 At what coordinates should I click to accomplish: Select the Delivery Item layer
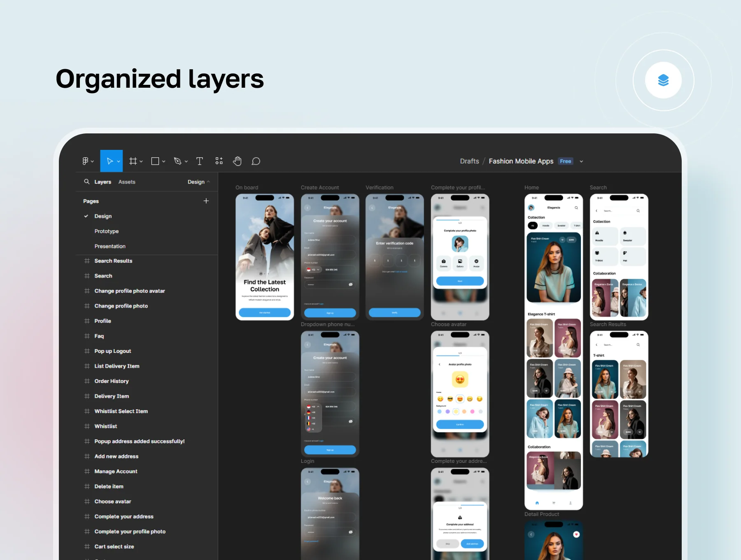pos(112,396)
